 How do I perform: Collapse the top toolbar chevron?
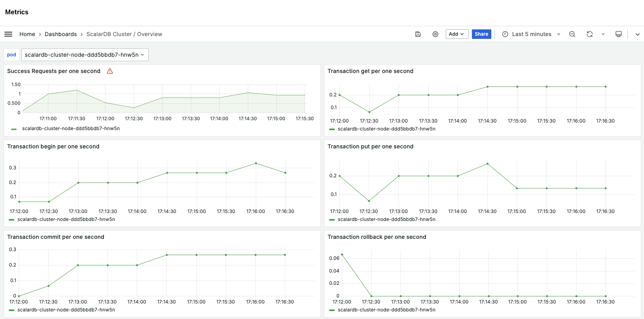click(x=638, y=34)
